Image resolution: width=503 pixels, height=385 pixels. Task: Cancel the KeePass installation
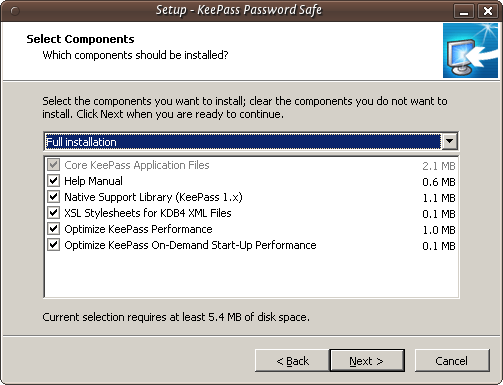coord(452,361)
